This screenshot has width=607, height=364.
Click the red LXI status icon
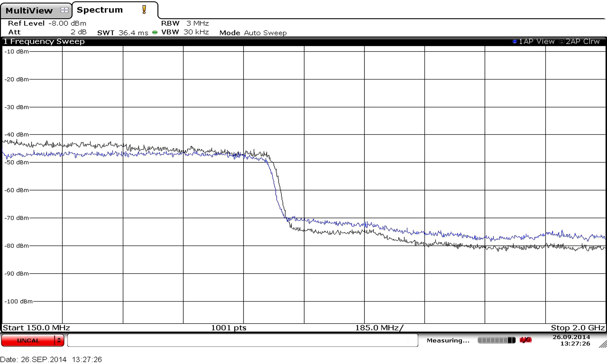coord(525,340)
